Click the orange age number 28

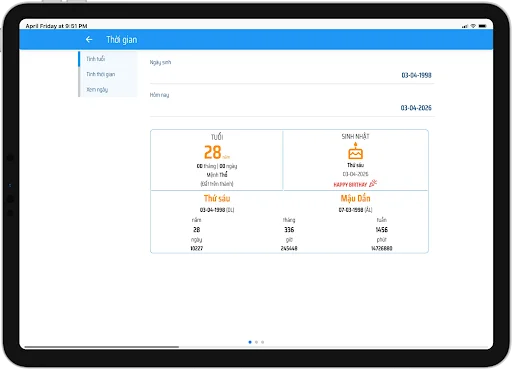[212, 152]
